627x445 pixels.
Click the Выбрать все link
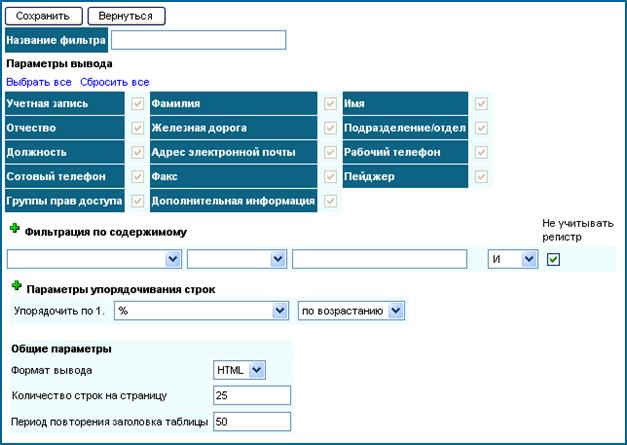39,82
